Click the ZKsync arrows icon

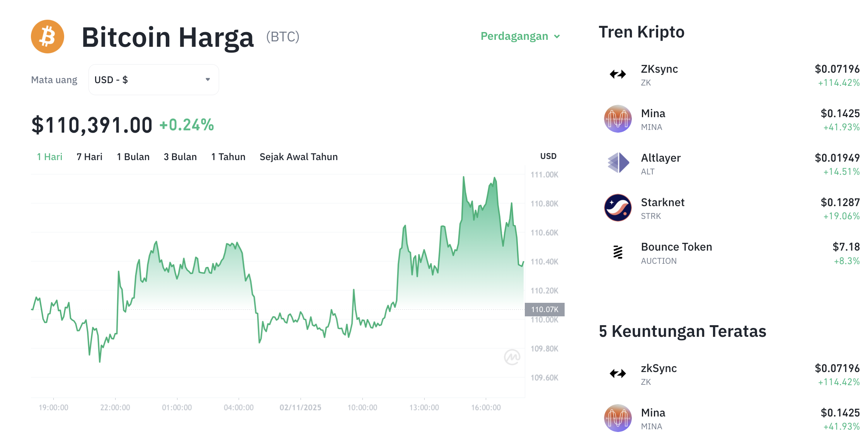pyautogui.click(x=617, y=73)
